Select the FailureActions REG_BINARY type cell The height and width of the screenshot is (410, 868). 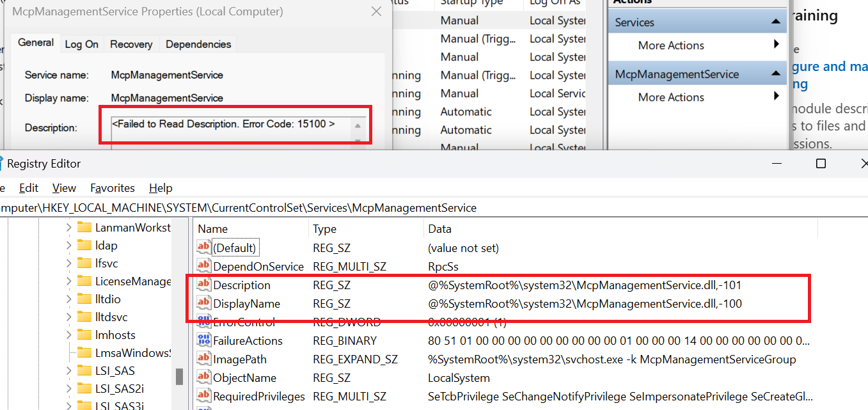coord(345,341)
